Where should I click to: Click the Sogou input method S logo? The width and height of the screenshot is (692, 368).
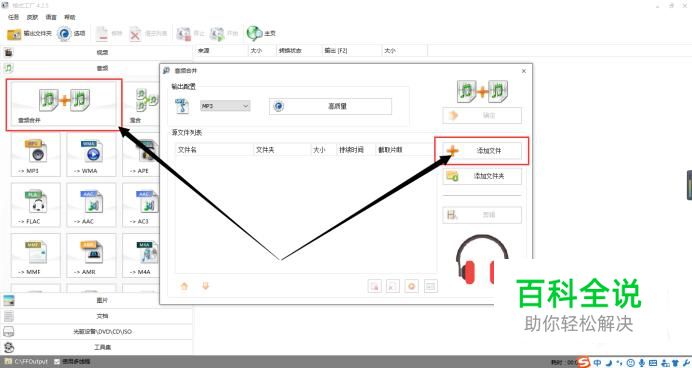584,362
